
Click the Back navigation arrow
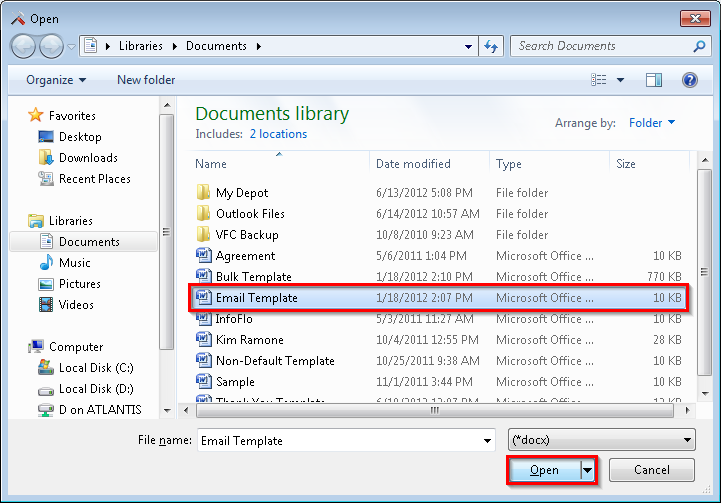pos(24,46)
